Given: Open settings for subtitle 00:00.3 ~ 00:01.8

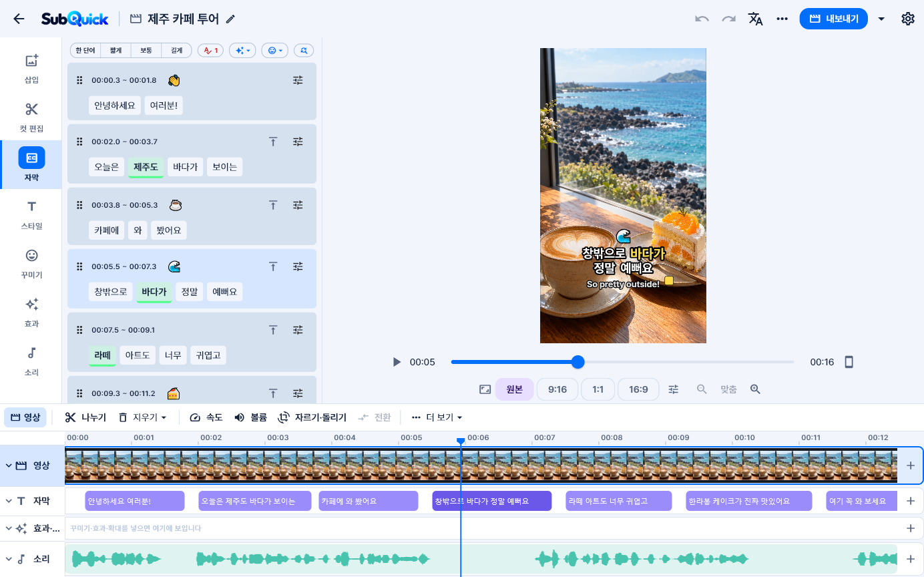Looking at the screenshot, I should [298, 80].
